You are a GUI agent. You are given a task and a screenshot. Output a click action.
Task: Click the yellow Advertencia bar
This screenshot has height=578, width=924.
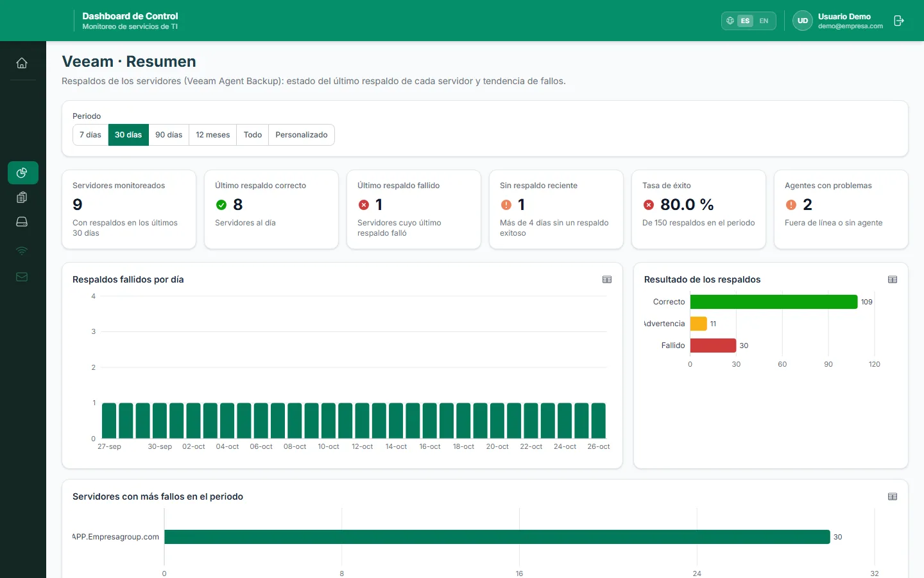click(x=699, y=324)
